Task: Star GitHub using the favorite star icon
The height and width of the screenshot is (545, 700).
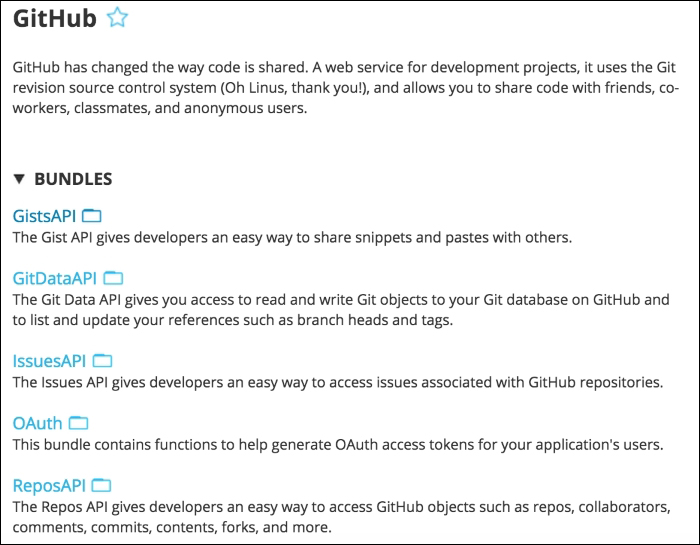Action: click(117, 18)
